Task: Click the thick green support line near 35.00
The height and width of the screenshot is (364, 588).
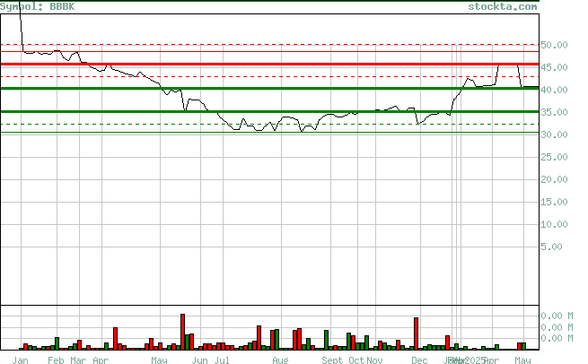Action: [x=269, y=111]
